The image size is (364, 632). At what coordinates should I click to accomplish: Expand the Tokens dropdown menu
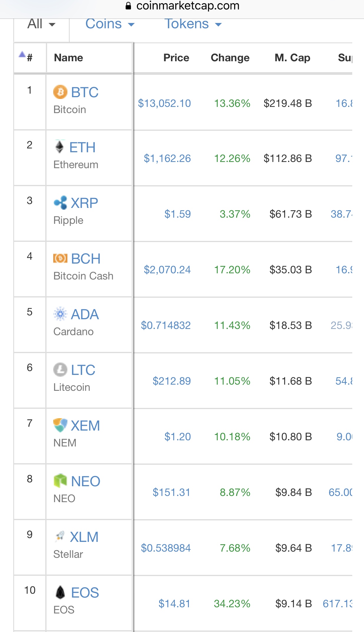coord(193,24)
